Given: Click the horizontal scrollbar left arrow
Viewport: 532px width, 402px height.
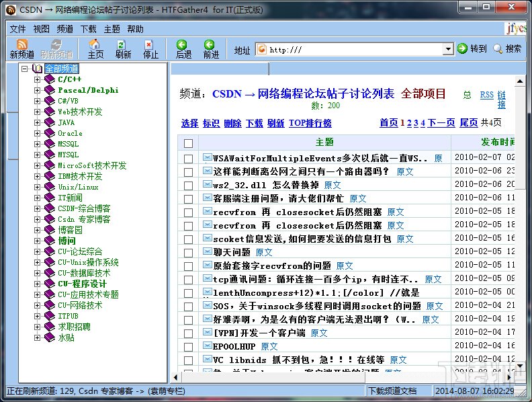Looking at the screenshot, I should pos(175,377).
